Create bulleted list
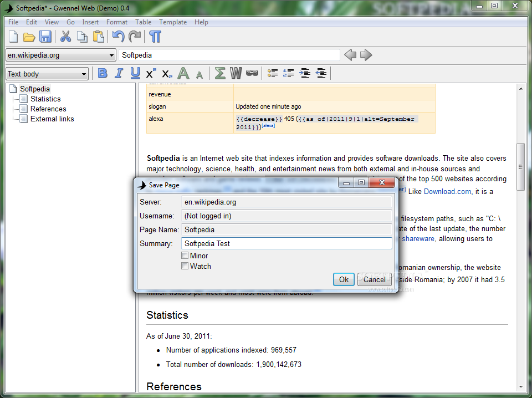The image size is (532, 398). tap(273, 73)
